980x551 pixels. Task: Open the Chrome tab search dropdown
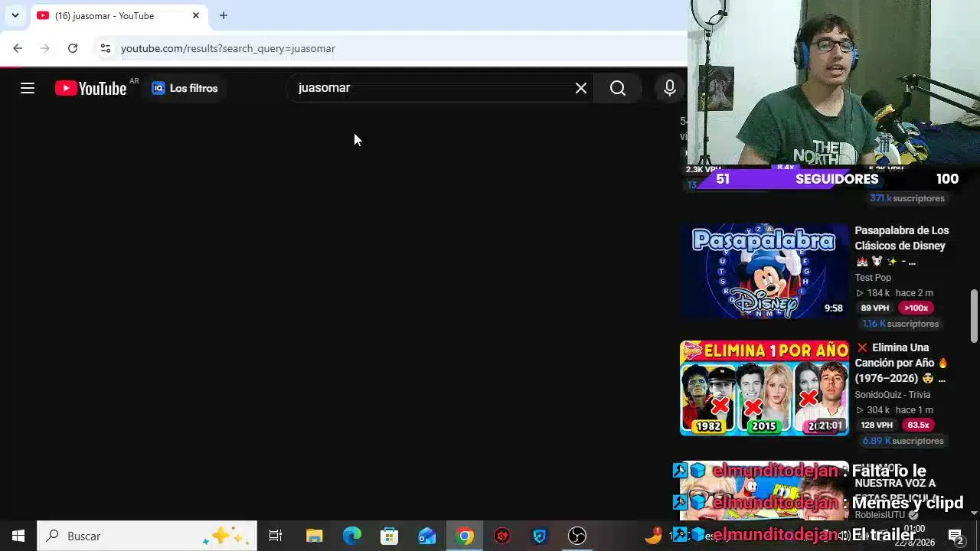[15, 15]
